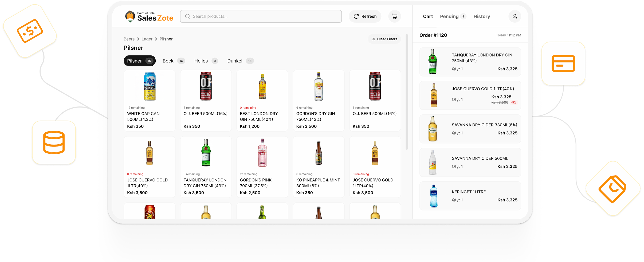Select Jose Cuervo Gold card below White Cap
Image resolution: width=644 pixels, height=262 pixels.
150,167
